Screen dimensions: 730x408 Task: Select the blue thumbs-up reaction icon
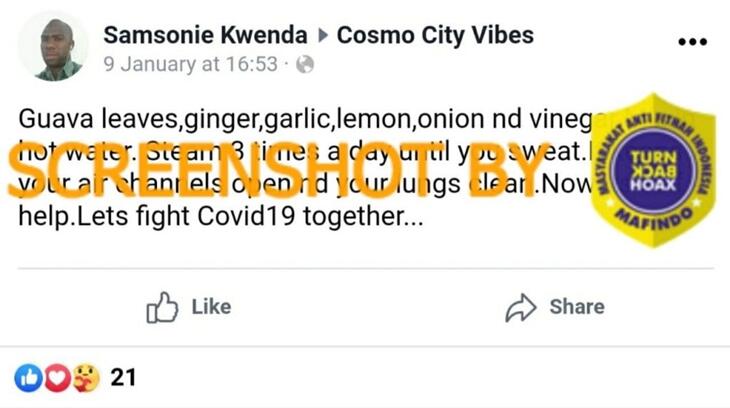(26, 377)
